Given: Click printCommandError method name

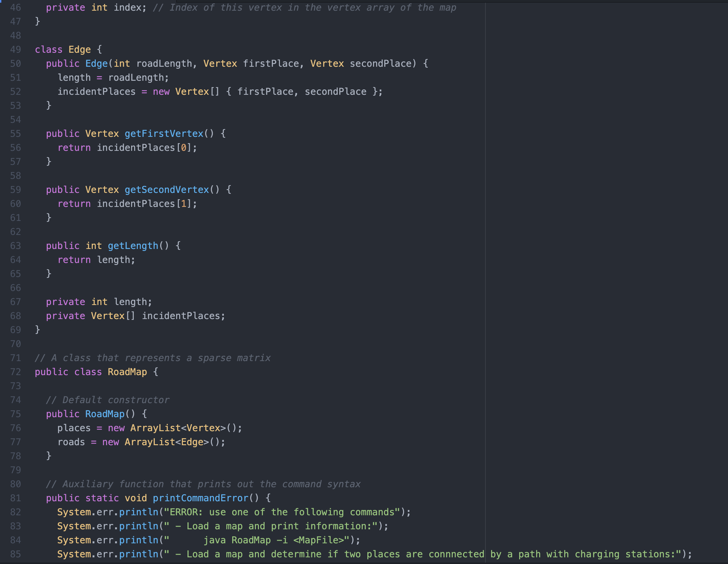Looking at the screenshot, I should pyautogui.click(x=201, y=498).
